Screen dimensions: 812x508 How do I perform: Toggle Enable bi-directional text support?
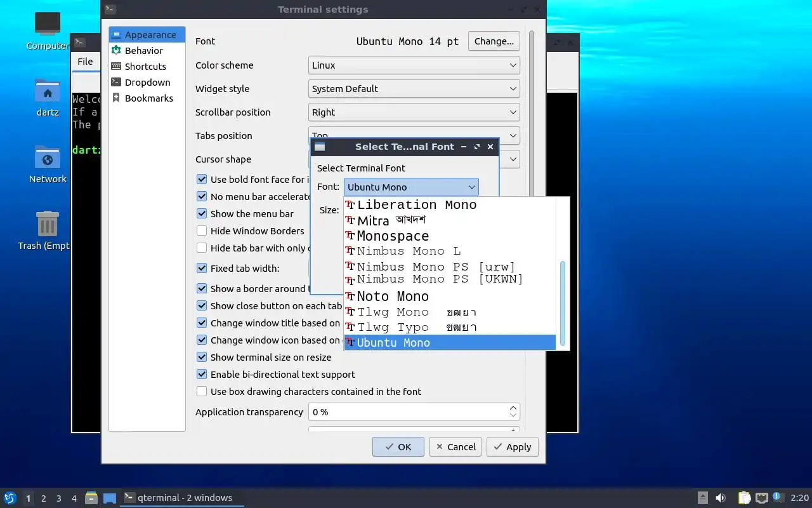pos(202,375)
